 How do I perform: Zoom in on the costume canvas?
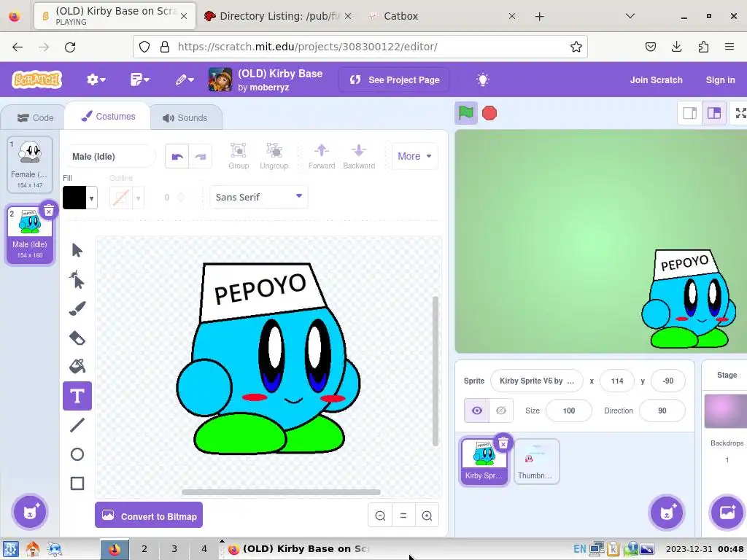427,516
